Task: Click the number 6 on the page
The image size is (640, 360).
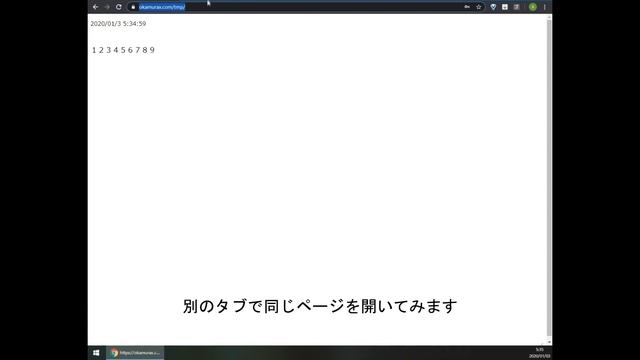Action: pyautogui.click(x=130, y=50)
